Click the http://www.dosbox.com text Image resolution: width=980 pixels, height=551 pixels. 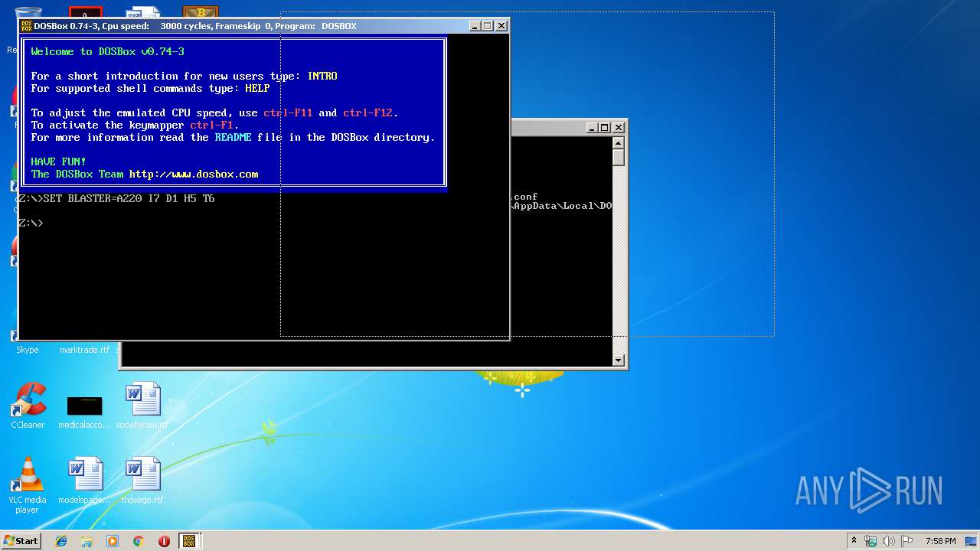[194, 174]
